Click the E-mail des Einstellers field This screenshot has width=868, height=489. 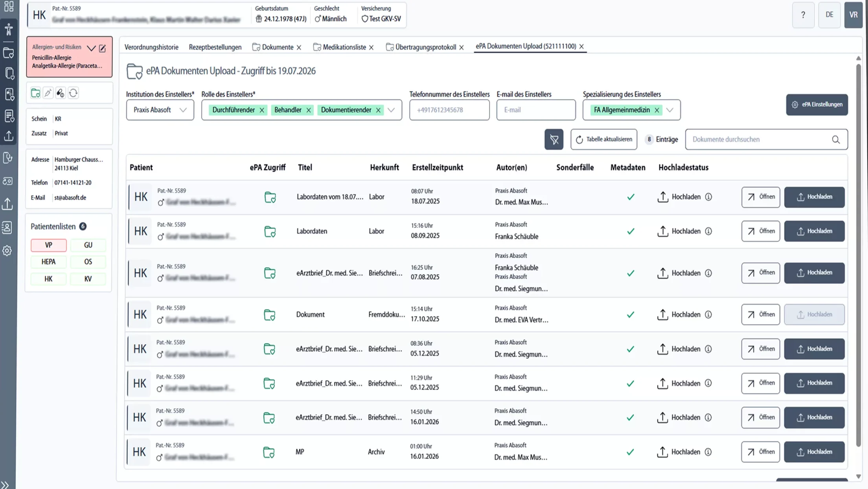coord(536,110)
